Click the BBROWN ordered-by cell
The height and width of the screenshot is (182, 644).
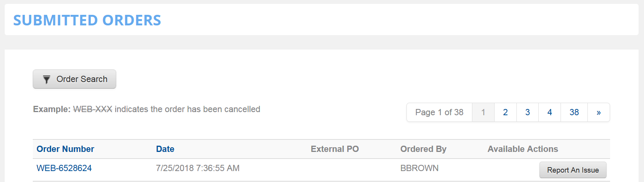[419, 168]
